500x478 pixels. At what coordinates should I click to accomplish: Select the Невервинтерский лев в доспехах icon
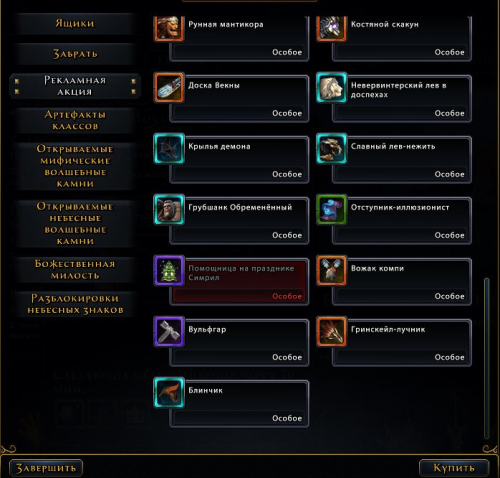pyautogui.click(x=331, y=88)
